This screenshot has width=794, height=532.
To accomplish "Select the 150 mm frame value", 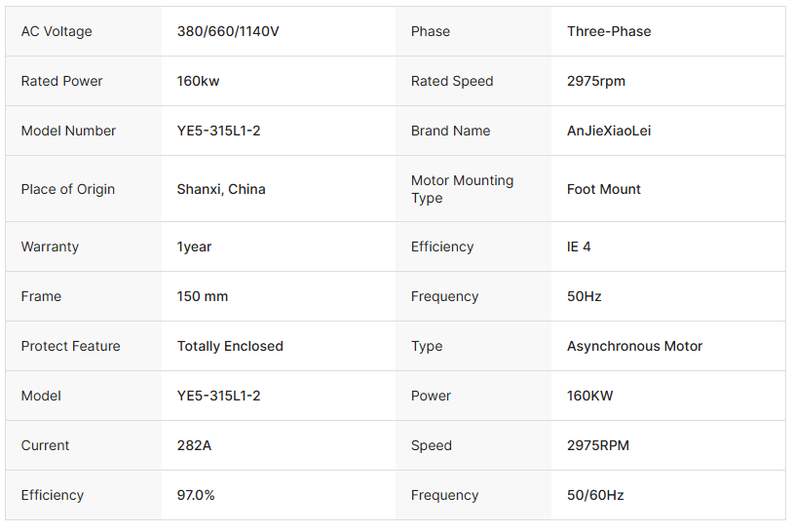I will (x=203, y=296).
